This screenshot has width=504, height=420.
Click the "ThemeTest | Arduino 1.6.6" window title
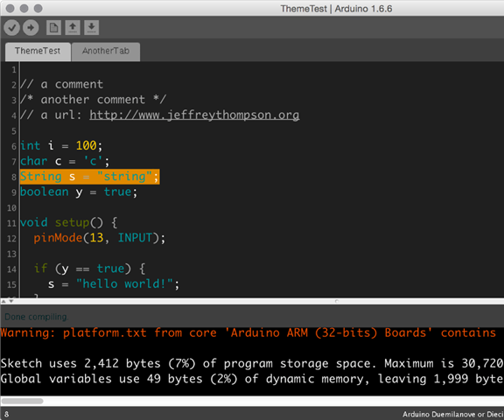tap(336, 9)
